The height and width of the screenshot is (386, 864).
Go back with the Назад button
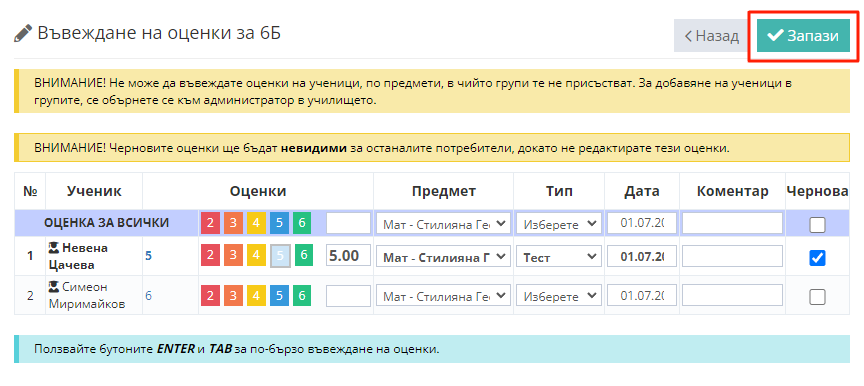point(711,36)
